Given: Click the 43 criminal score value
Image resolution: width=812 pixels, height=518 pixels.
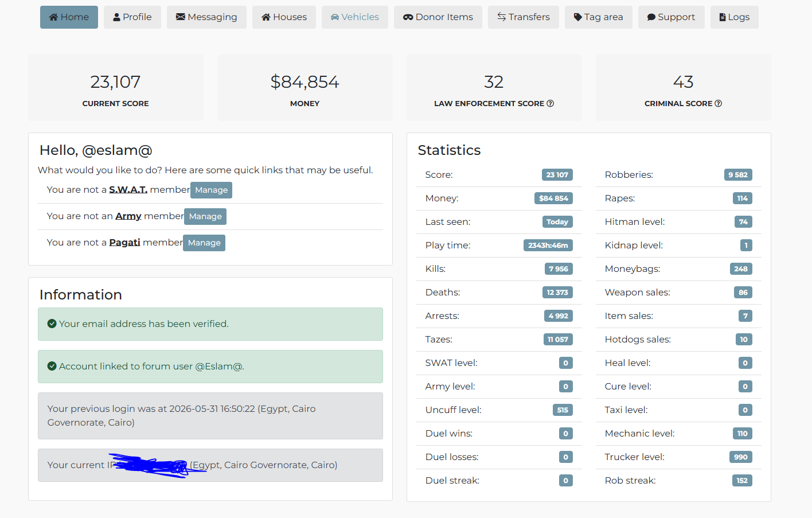Looking at the screenshot, I should point(683,82).
